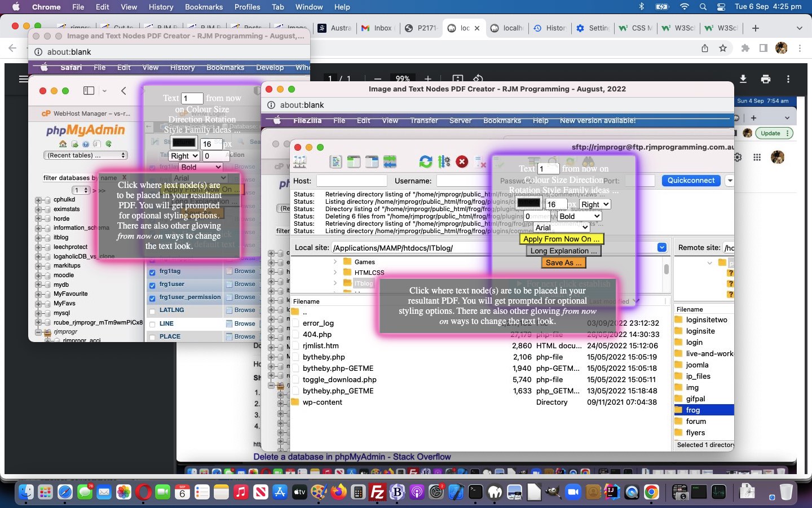The height and width of the screenshot is (508, 812).
Task: Open Chrome Profiles menu
Action: tap(247, 7)
